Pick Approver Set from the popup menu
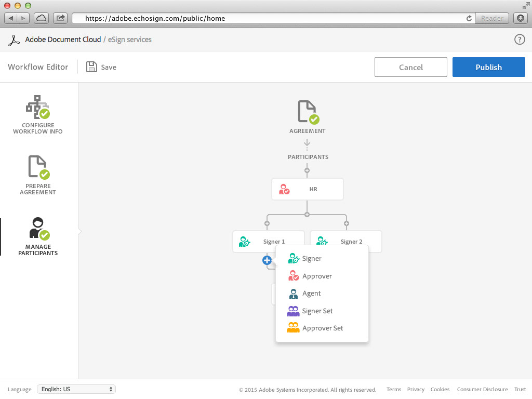The image size is (532, 399). 322,328
